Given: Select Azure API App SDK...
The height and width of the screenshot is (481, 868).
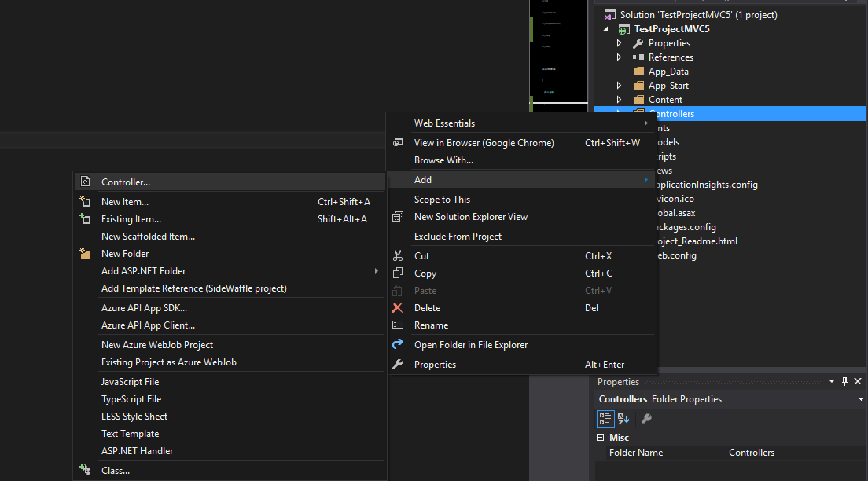Looking at the screenshot, I should (230, 308).
